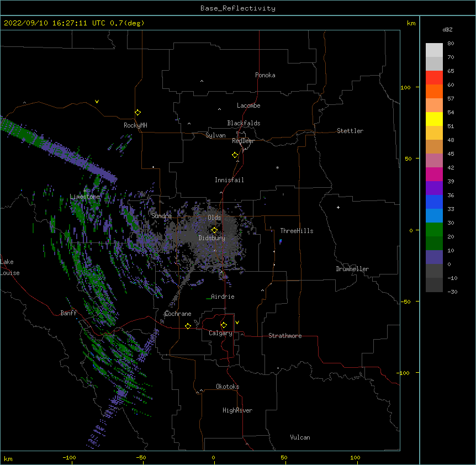Screen dimensions: 476x465
Task: Click the yellow diamond marker at Olds
Action: (214, 230)
